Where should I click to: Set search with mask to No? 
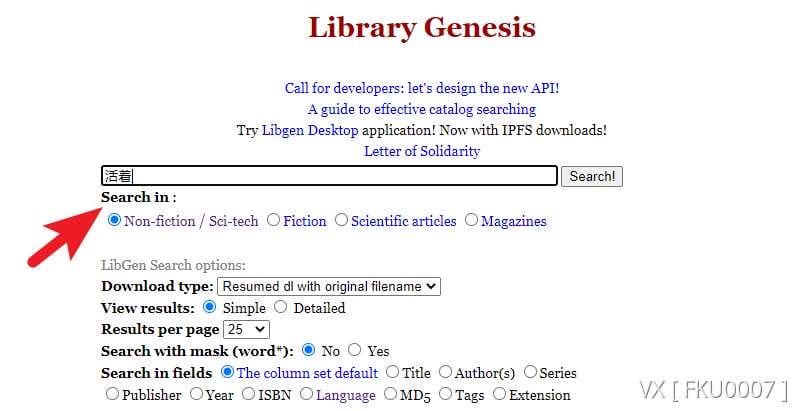tap(308, 350)
